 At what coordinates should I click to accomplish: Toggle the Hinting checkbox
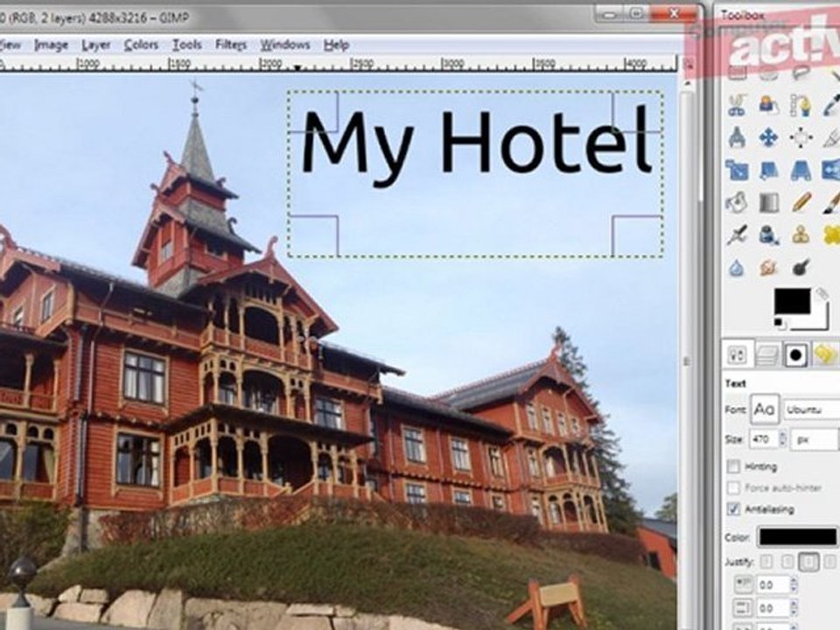[733, 466]
